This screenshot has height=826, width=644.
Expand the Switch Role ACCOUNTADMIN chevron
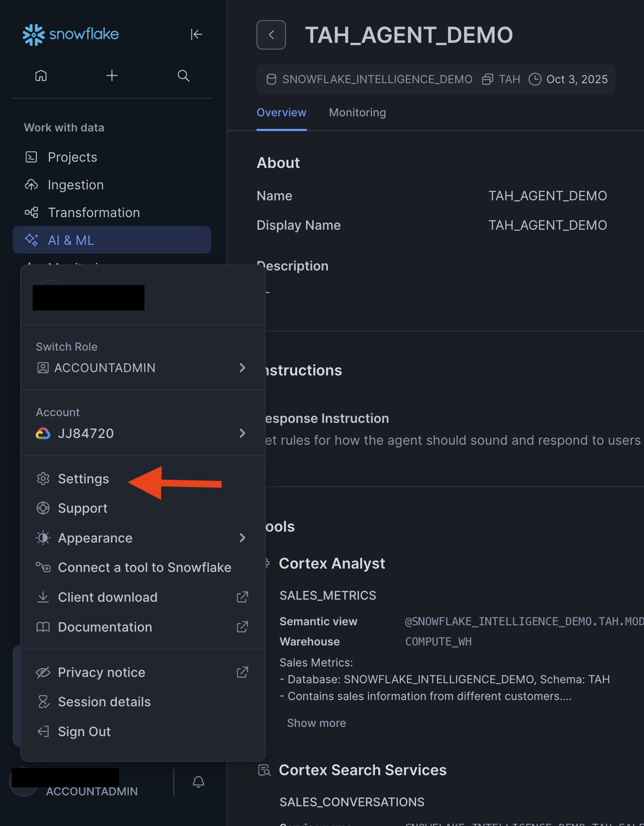click(x=242, y=368)
